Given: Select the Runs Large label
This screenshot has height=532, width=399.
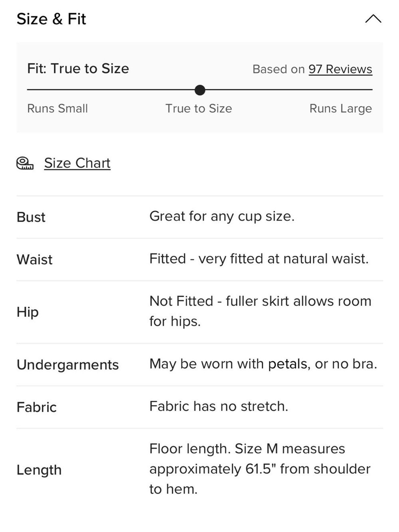Looking at the screenshot, I should coord(340,108).
